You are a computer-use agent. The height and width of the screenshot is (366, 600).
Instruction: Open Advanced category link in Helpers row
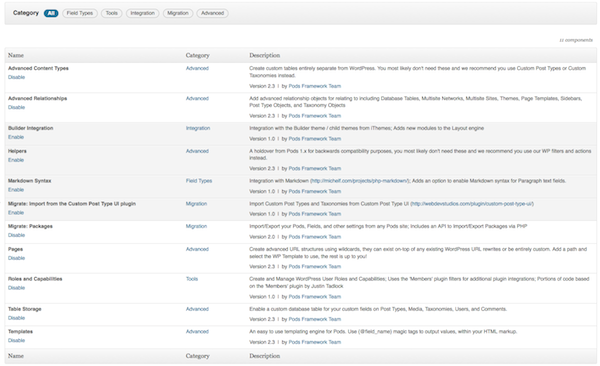click(197, 152)
